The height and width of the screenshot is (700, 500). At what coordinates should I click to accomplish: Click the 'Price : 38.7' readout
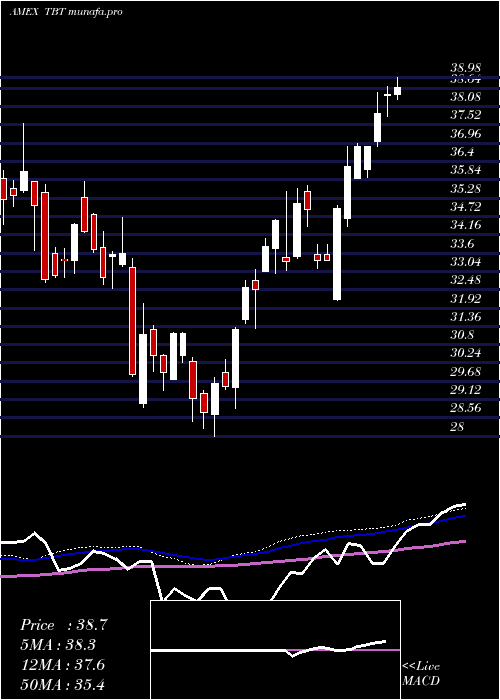click(x=64, y=625)
